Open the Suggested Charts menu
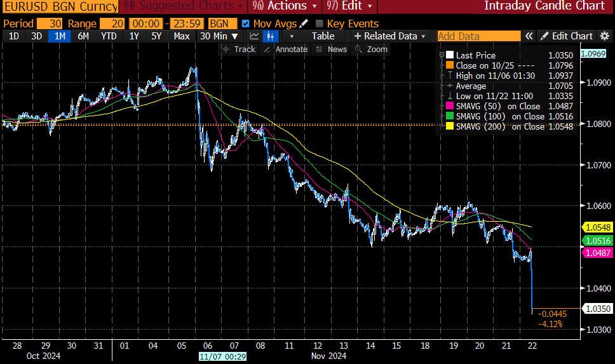Viewport: 615px width, 364px height. coord(183,6)
